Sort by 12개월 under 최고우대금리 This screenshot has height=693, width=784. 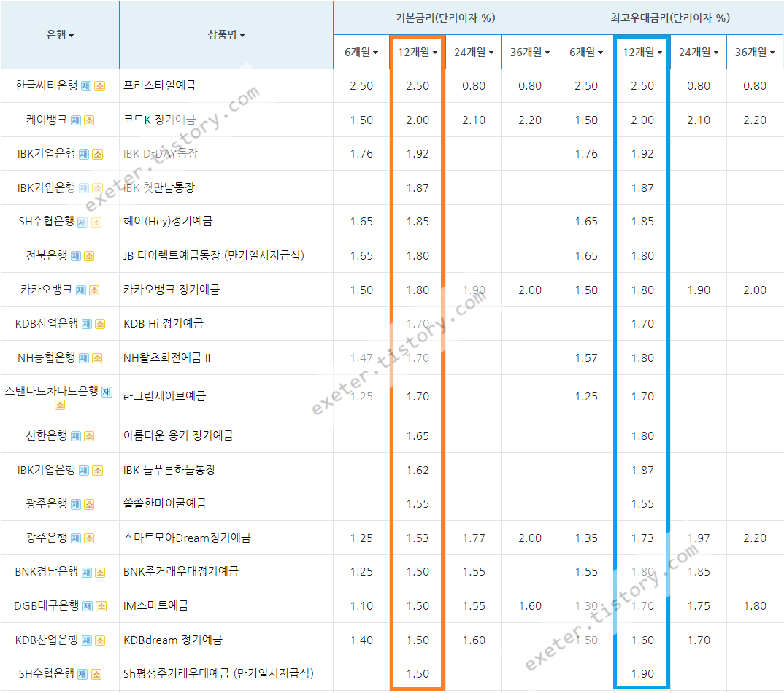(642, 52)
